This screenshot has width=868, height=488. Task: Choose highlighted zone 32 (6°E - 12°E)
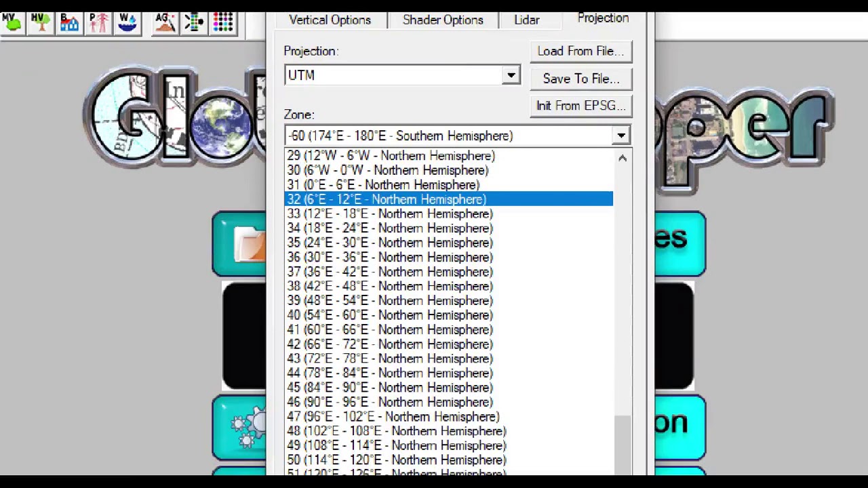(x=449, y=199)
